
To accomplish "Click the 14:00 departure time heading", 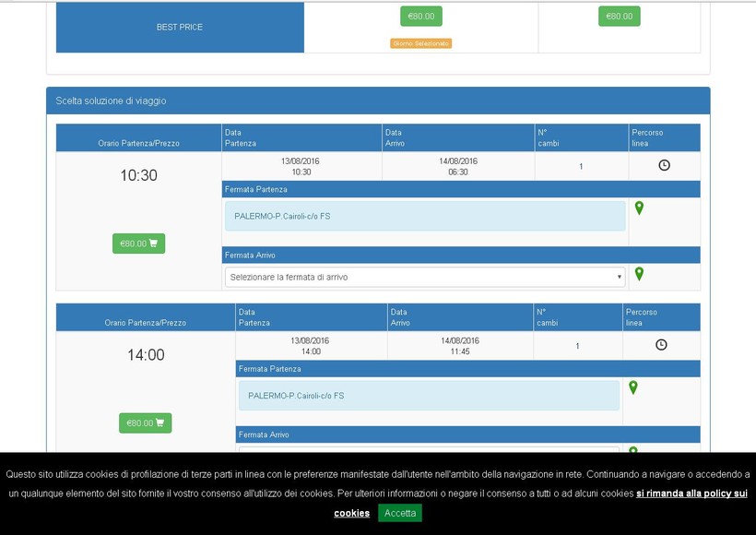I will (146, 354).
